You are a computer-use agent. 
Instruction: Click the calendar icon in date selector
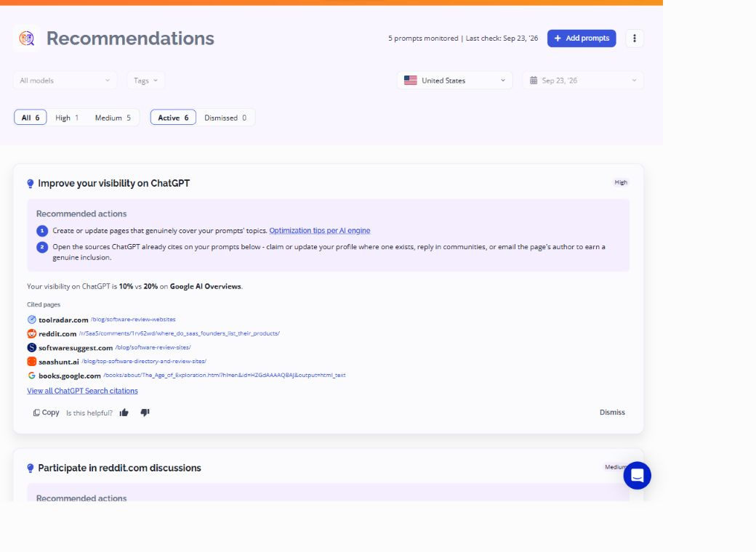coord(534,81)
